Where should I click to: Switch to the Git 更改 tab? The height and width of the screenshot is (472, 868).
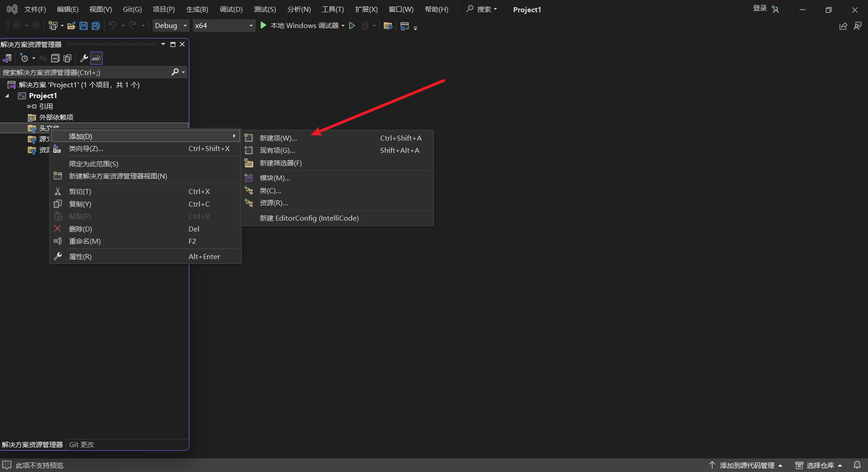pyautogui.click(x=81, y=445)
